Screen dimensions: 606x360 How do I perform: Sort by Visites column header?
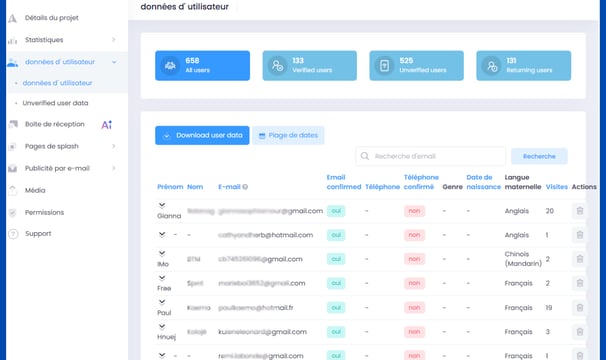(557, 187)
